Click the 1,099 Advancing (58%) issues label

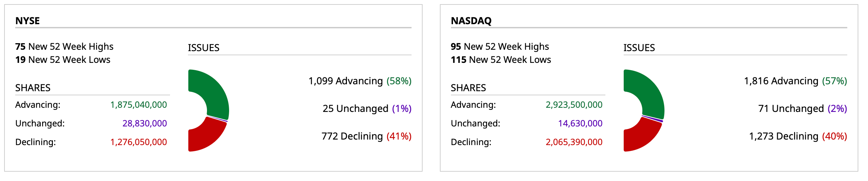(x=360, y=81)
